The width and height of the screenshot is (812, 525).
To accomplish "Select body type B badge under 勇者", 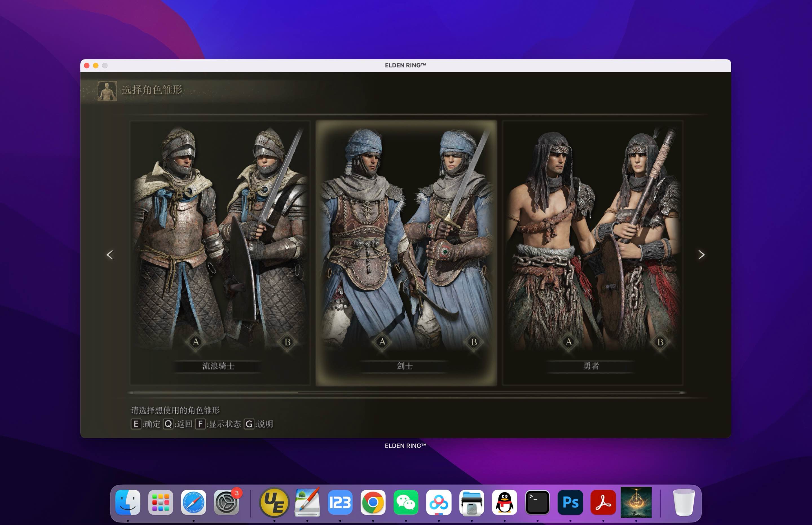I will coord(660,342).
